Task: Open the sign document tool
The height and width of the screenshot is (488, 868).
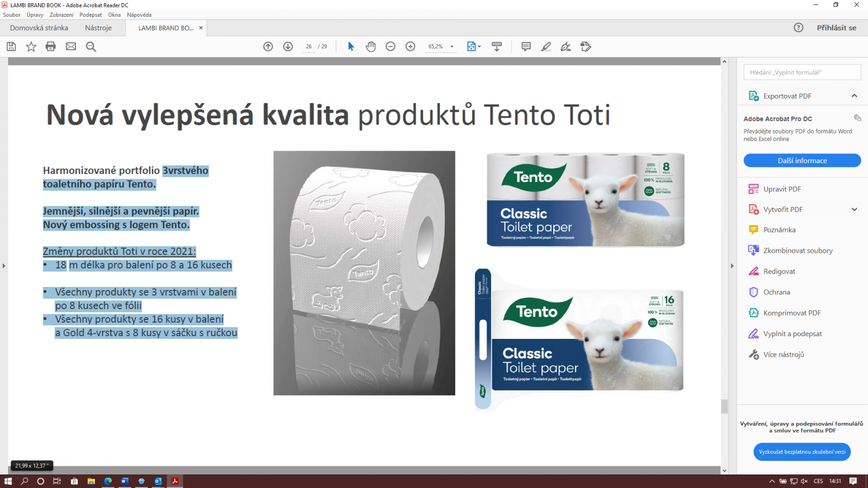Action: [566, 47]
